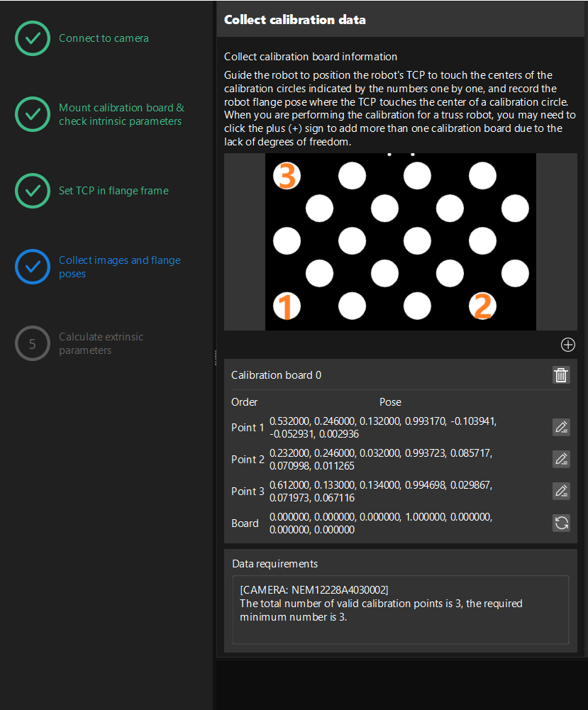
Task: Click the step 5 circle icon
Action: 33,343
